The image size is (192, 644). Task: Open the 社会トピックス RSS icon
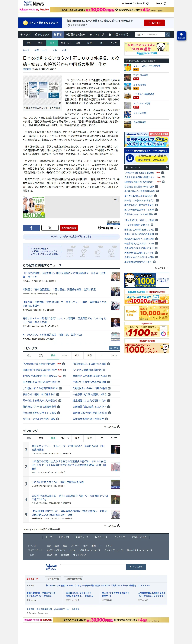tap(167, 167)
